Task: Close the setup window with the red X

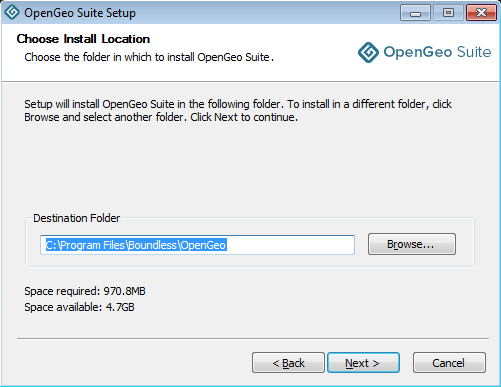Action: click(x=481, y=13)
